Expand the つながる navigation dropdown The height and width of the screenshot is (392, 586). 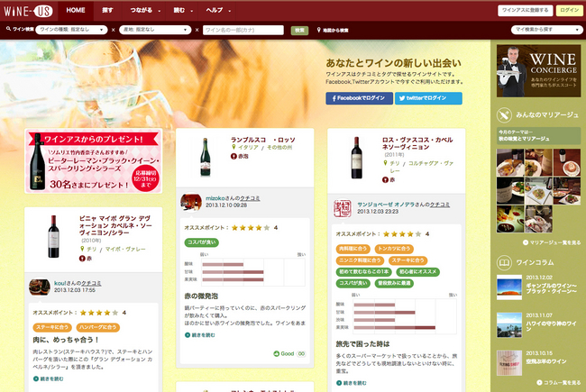tap(144, 10)
